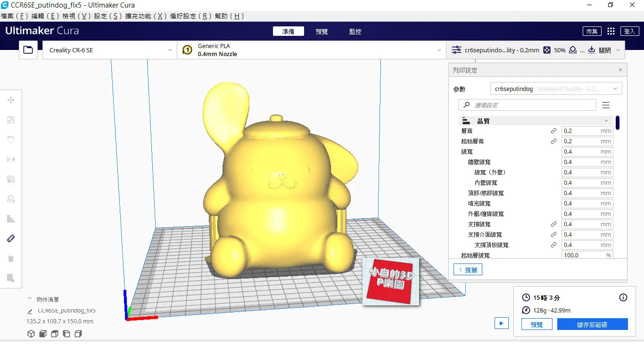Open the 設定 (S) menu
Viewport: 644px width, 362px height.
108,16
